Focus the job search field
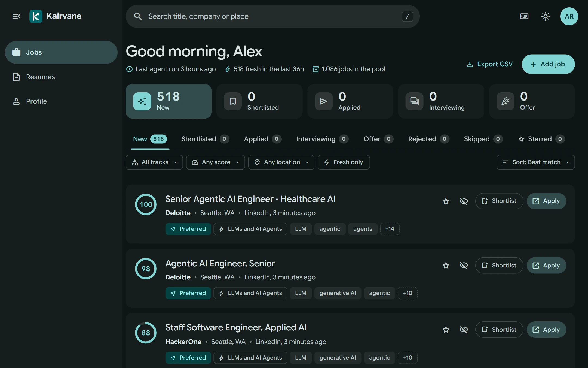 [x=272, y=16]
